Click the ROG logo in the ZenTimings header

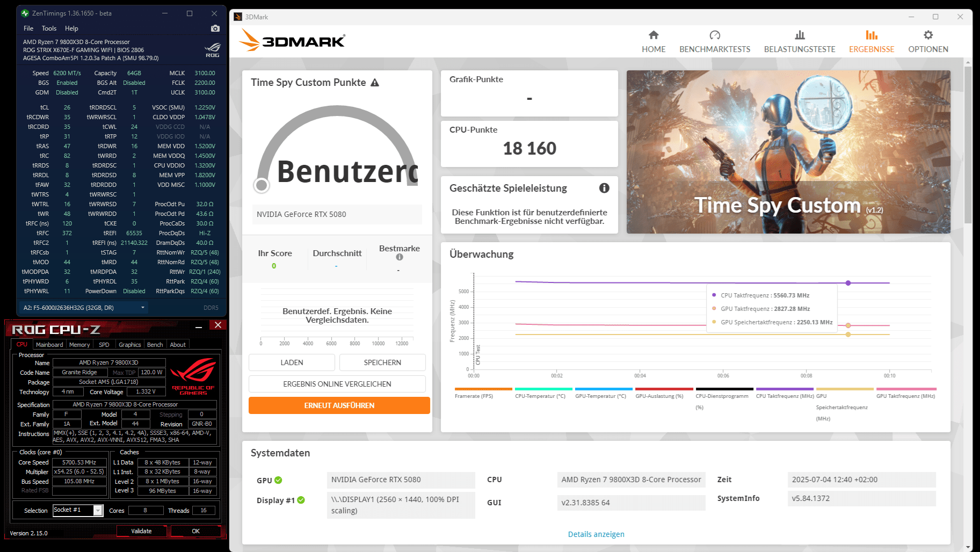[213, 50]
